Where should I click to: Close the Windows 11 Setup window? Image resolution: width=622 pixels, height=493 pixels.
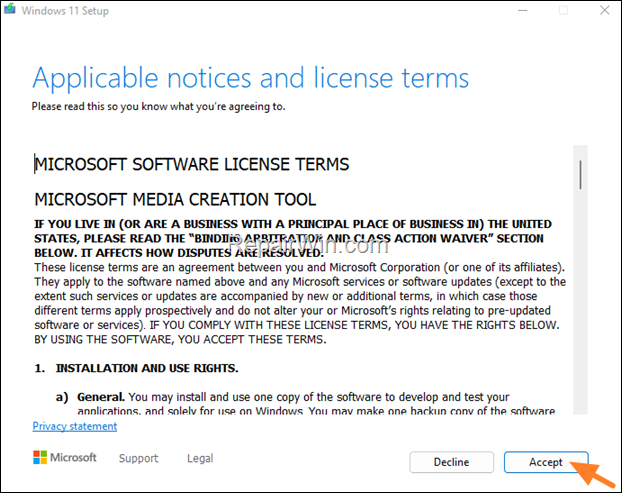click(605, 10)
